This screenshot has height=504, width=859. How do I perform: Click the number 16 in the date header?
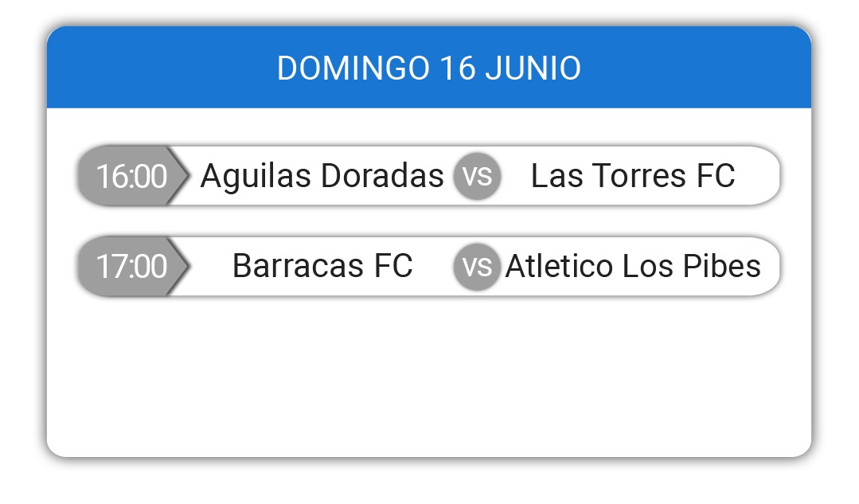tap(458, 68)
